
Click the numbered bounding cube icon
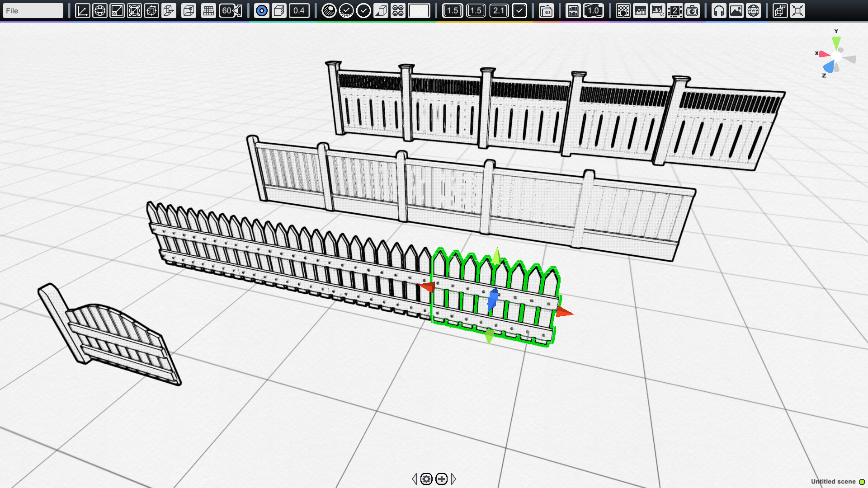pyautogui.click(x=779, y=10)
